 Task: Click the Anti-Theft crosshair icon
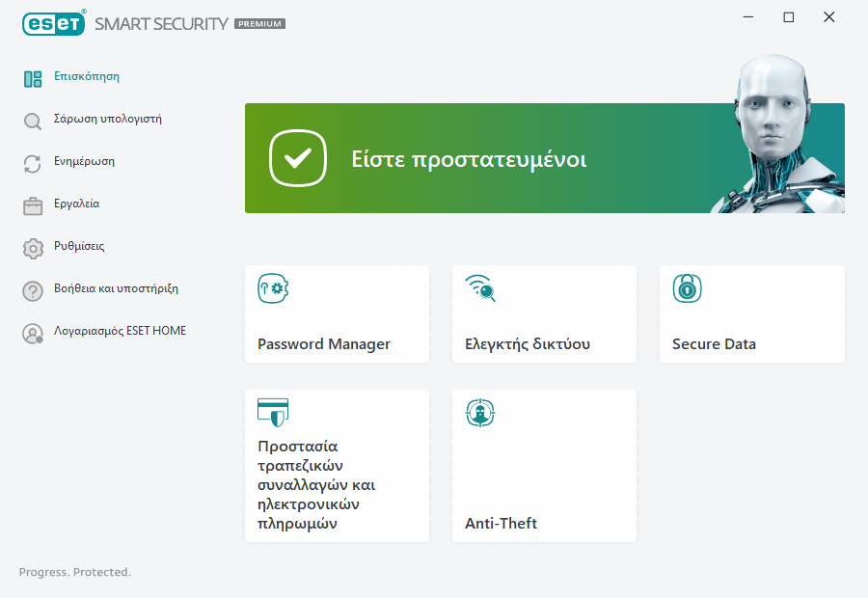pos(479,412)
